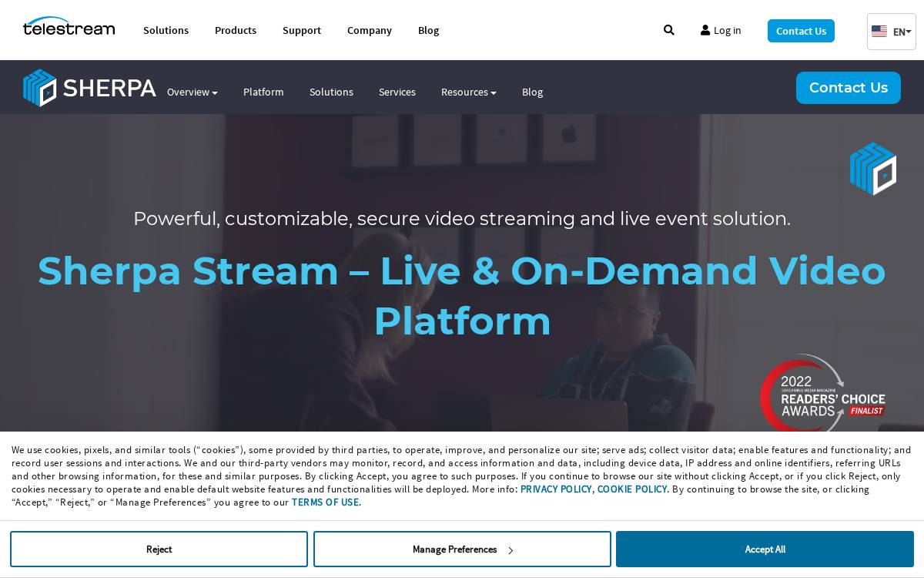
Task: Expand the Overview dropdown menu
Action: 192,92
